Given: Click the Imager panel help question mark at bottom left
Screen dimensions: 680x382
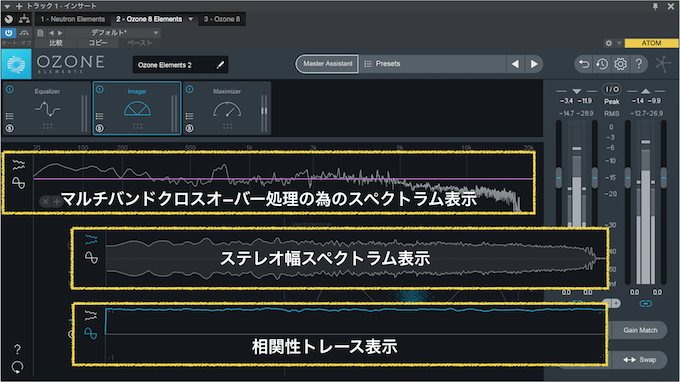Looking at the screenshot, I should coord(17,349).
